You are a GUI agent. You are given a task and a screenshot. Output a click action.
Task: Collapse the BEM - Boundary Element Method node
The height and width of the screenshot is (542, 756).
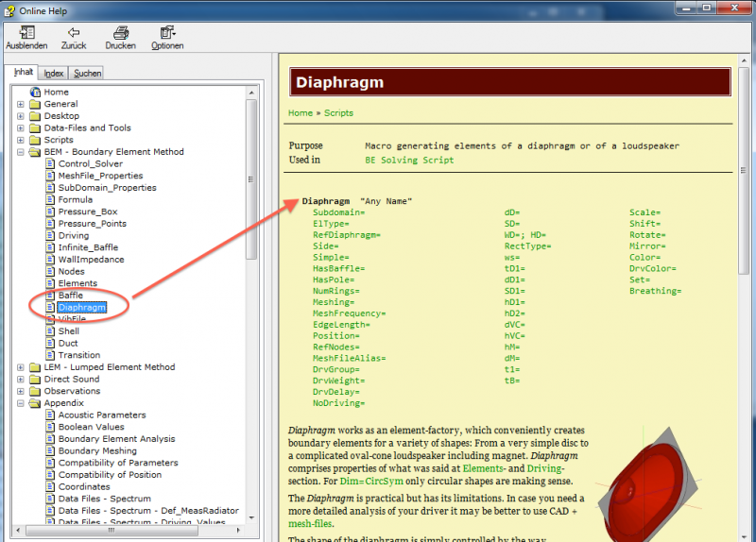(x=21, y=152)
